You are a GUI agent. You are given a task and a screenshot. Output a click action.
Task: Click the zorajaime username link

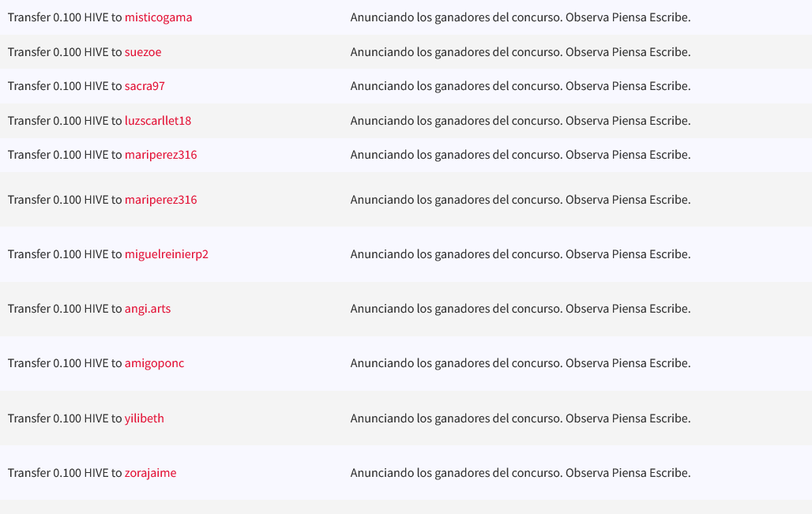tap(150, 473)
